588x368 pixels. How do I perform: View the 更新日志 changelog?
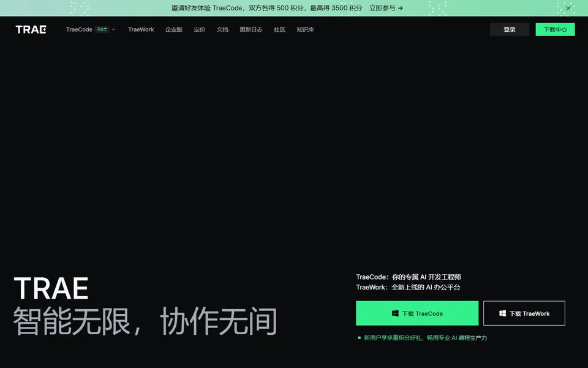[251, 29]
